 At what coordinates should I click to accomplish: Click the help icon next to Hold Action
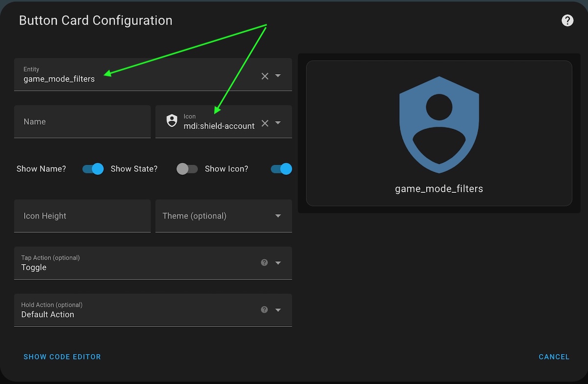pos(264,309)
